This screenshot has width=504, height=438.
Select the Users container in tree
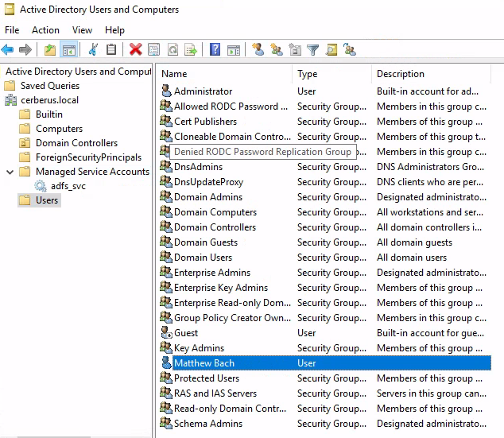[47, 200]
